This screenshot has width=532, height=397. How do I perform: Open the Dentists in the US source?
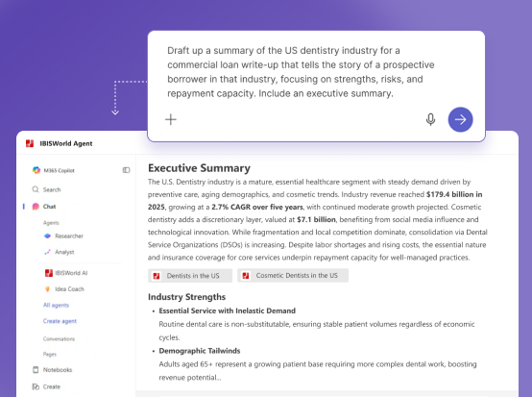point(190,276)
